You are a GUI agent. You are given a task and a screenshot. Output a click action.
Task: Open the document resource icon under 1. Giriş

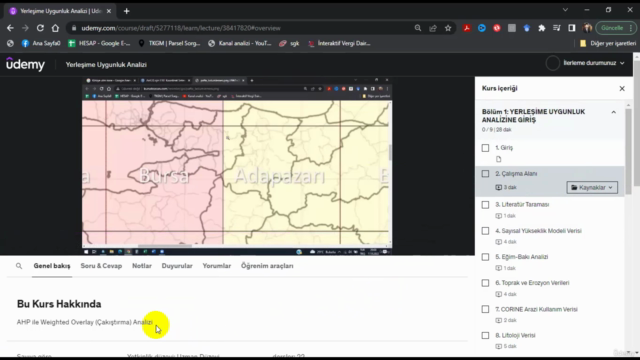pos(498,159)
